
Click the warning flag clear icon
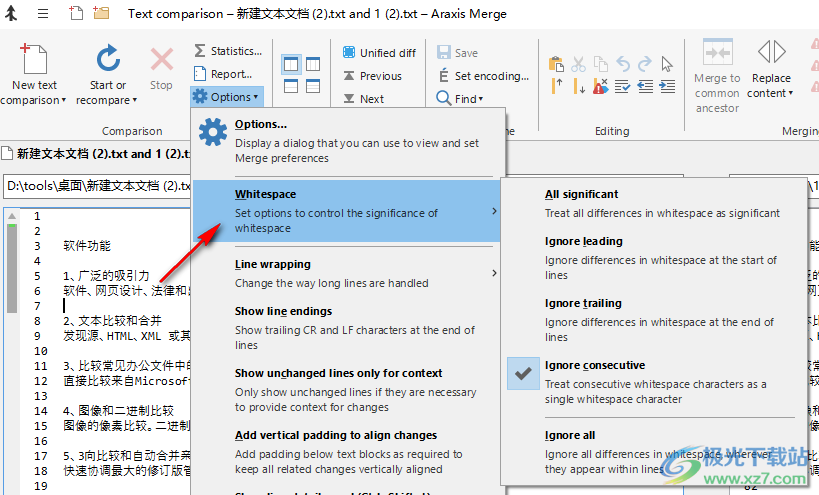pos(601,86)
